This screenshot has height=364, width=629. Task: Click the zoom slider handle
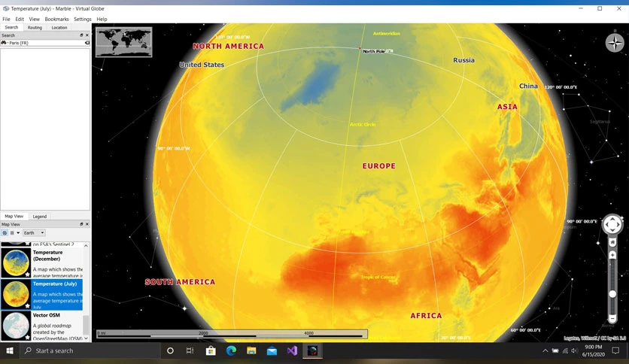point(612,294)
